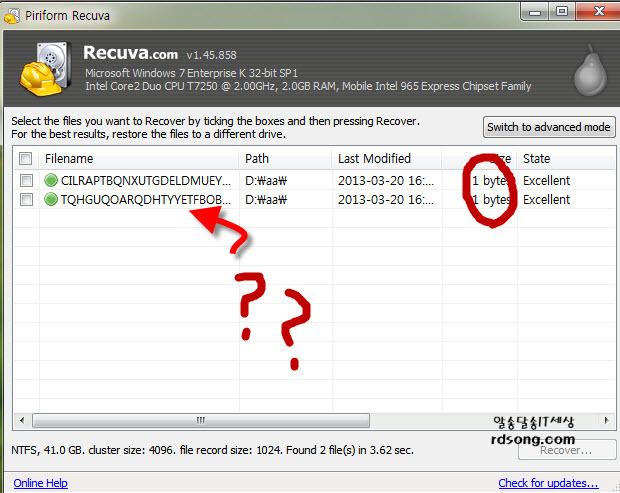Viewport: 620px width, 493px height.
Task: Select the TQHGUQOARQDHT file row name
Action: tap(145, 200)
